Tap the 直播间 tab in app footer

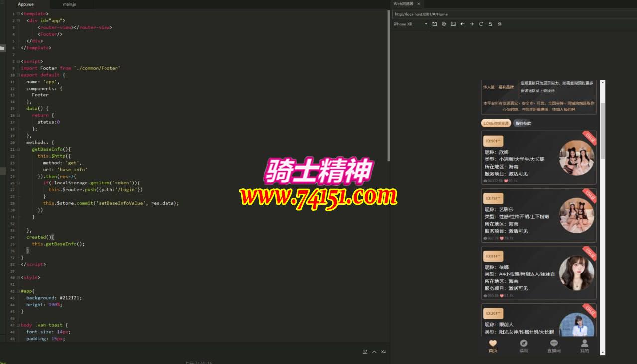point(554,346)
